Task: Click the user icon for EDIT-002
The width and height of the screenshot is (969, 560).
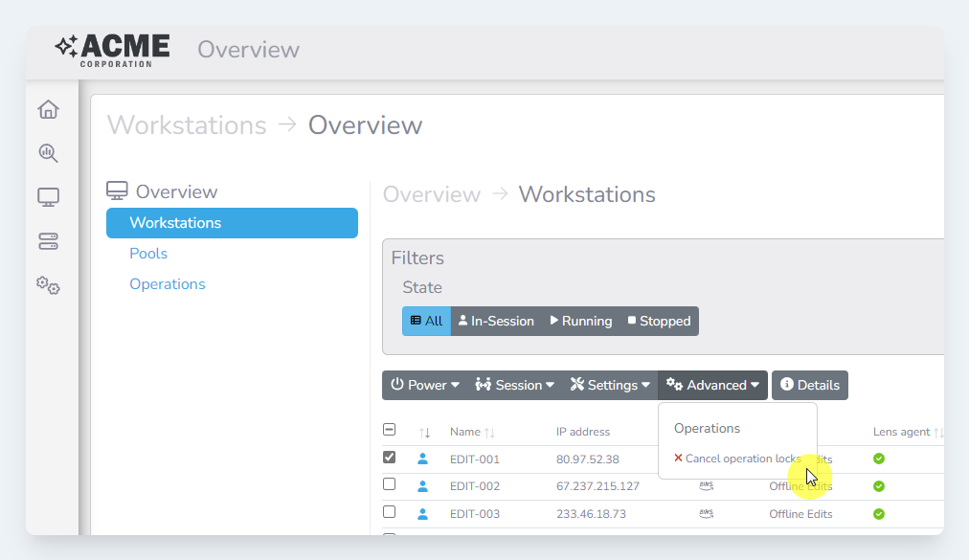Action: coord(422,486)
